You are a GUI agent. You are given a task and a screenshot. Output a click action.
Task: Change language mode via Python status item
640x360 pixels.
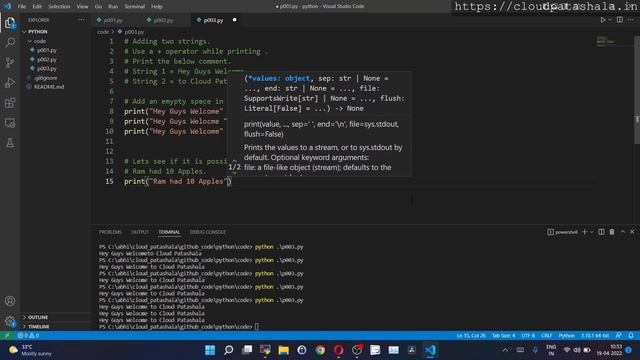tap(567, 336)
